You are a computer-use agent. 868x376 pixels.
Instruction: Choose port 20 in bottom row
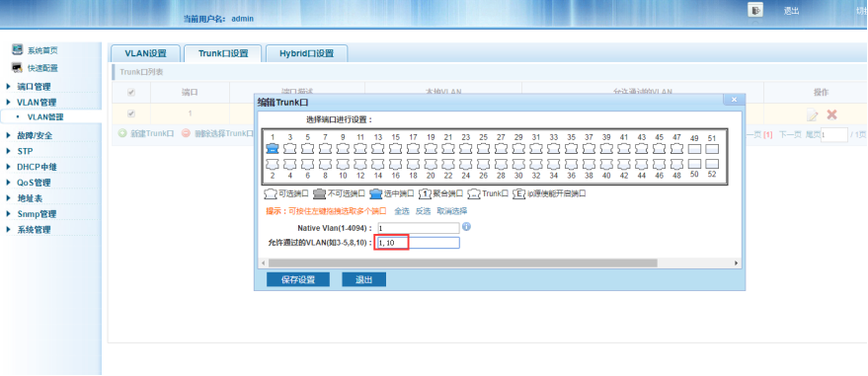pos(431,164)
